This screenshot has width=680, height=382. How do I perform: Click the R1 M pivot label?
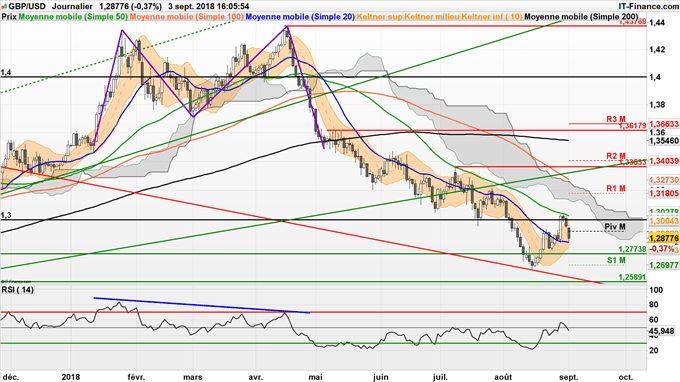coord(616,189)
